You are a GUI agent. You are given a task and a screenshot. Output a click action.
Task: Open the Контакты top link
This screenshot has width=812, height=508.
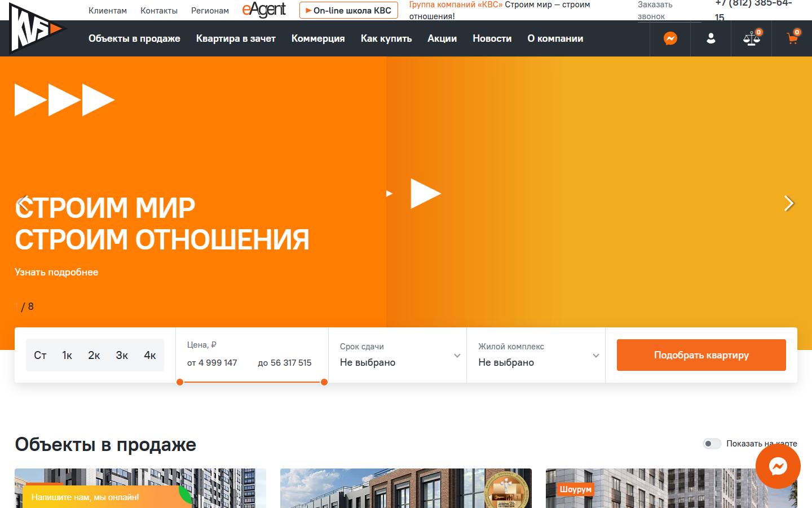pos(159,11)
